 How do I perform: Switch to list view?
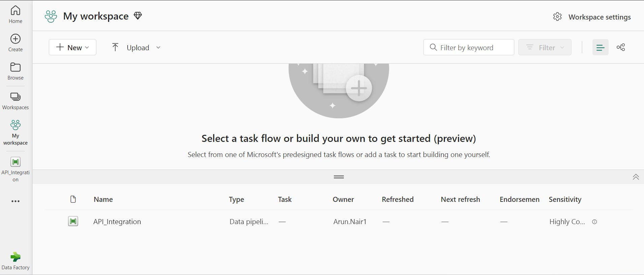click(x=600, y=47)
